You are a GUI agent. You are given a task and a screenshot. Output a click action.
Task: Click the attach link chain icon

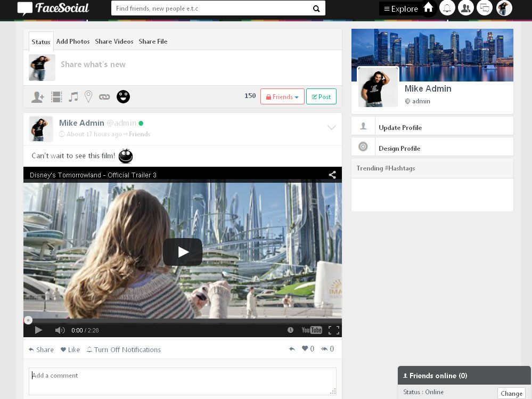104,97
